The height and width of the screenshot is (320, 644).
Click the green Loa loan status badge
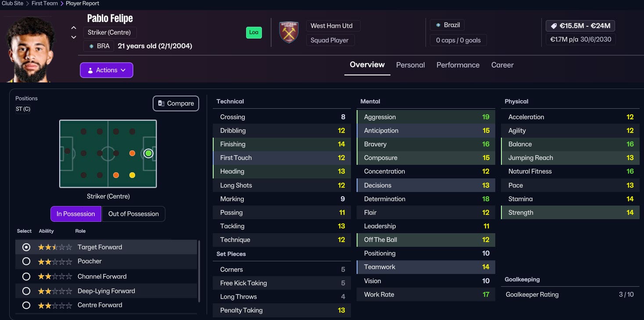coord(254,32)
